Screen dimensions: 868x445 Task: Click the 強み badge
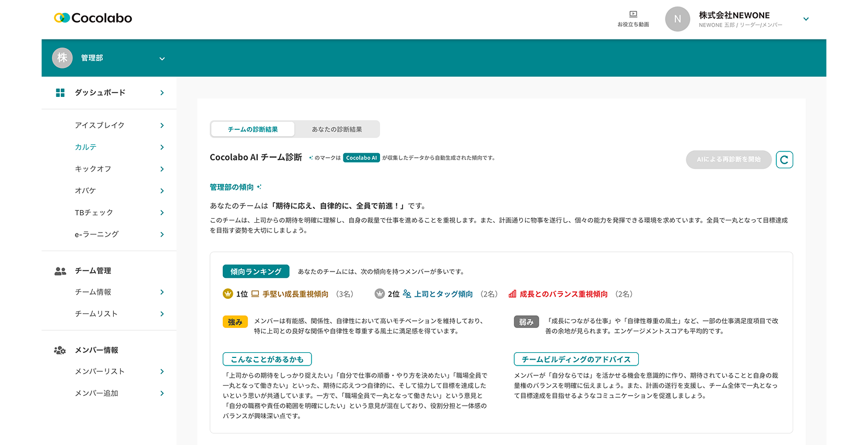(236, 322)
